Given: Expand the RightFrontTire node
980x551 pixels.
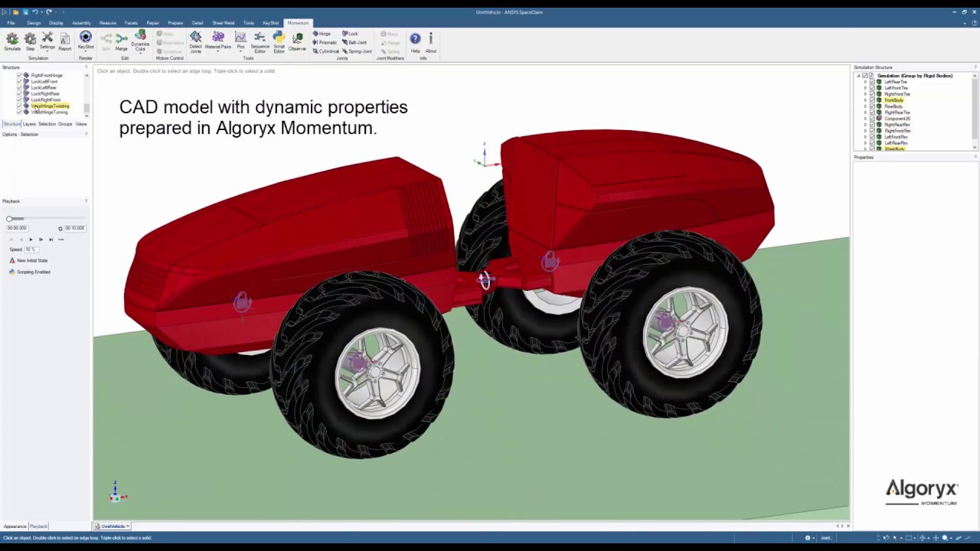Looking at the screenshot, I should tap(866, 94).
